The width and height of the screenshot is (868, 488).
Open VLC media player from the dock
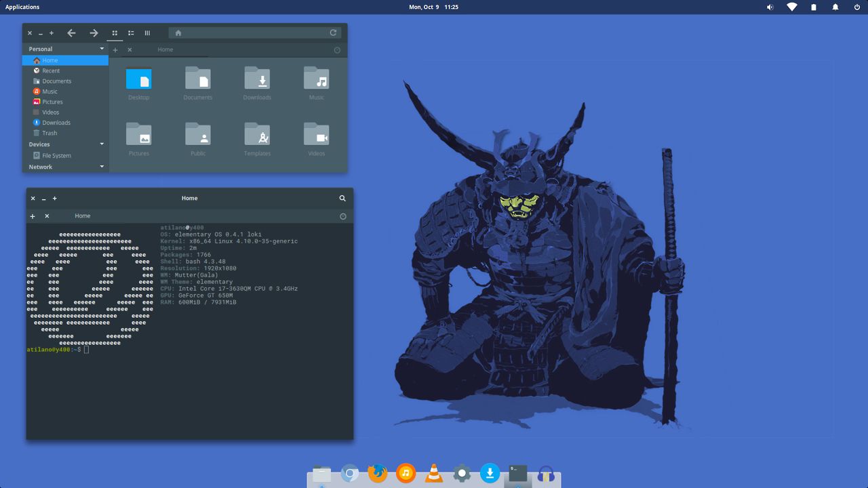(x=433, y=473)
